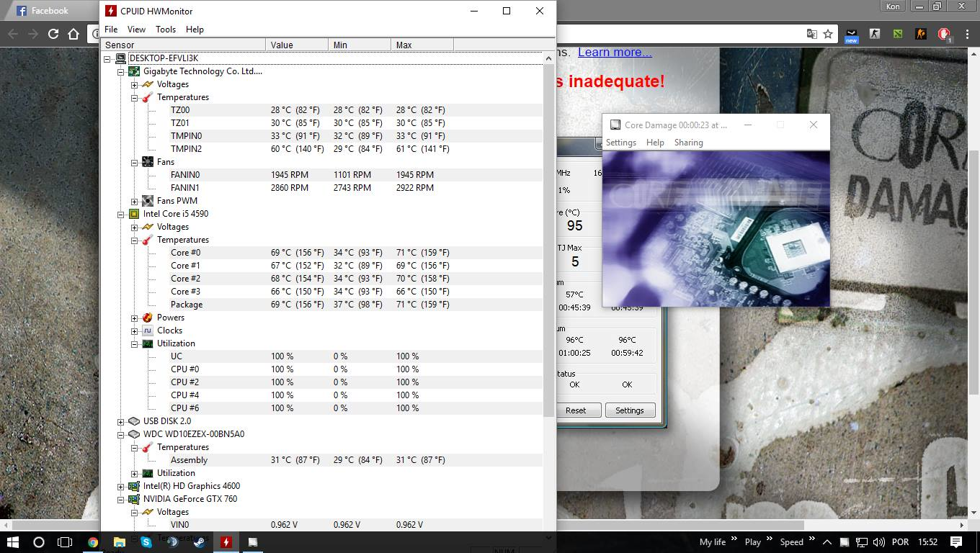Viewport: 980px width, 553px height.
Task: Click the Kon profile button in Chrome
Action: point(892,6)
